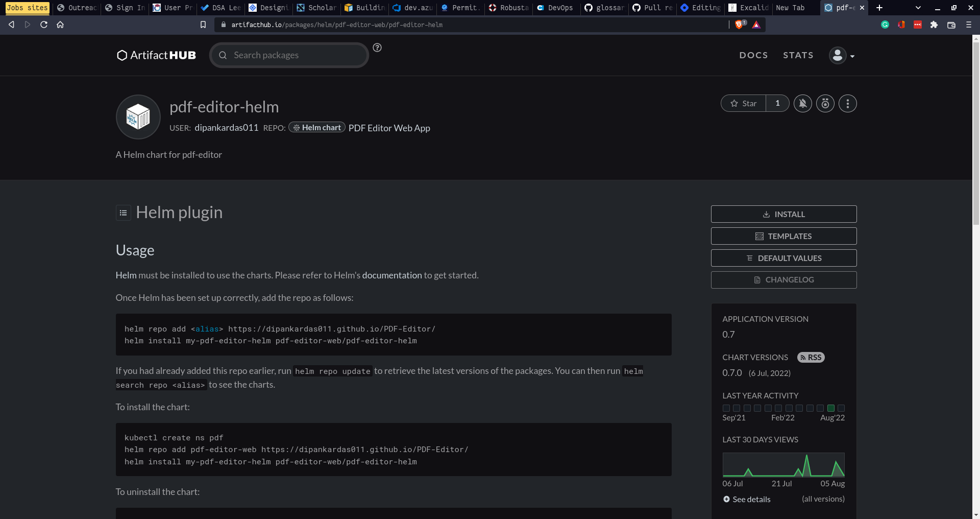
Task: Open the PDF Editor Web App repo link
Action: click(389, 128)
